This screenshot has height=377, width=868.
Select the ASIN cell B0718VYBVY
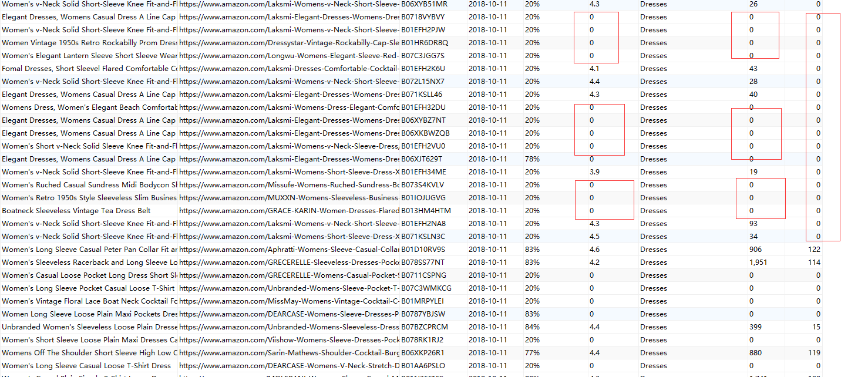click(x=423, y=16)
